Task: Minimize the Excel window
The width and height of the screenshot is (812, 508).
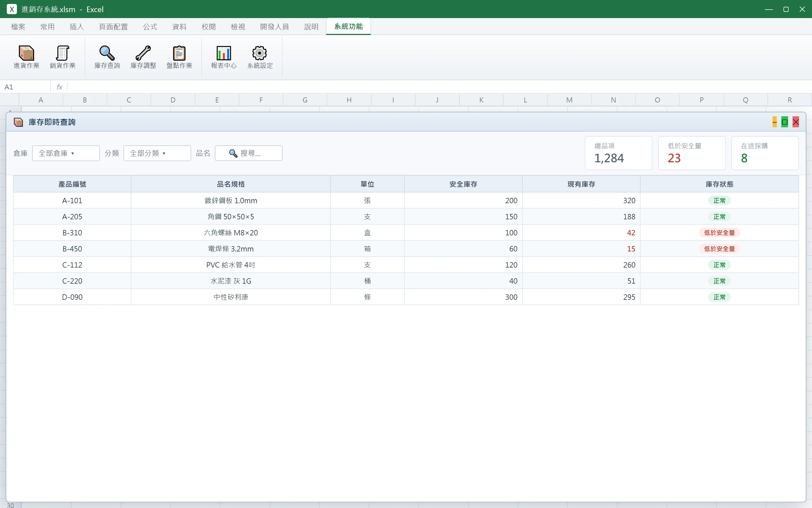Action: click(769, 9)
